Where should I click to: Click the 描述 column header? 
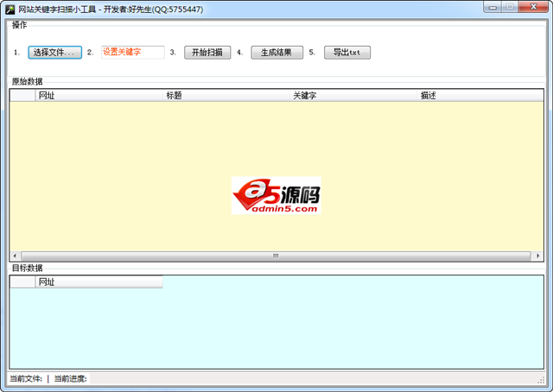click(x=480, y=96)
